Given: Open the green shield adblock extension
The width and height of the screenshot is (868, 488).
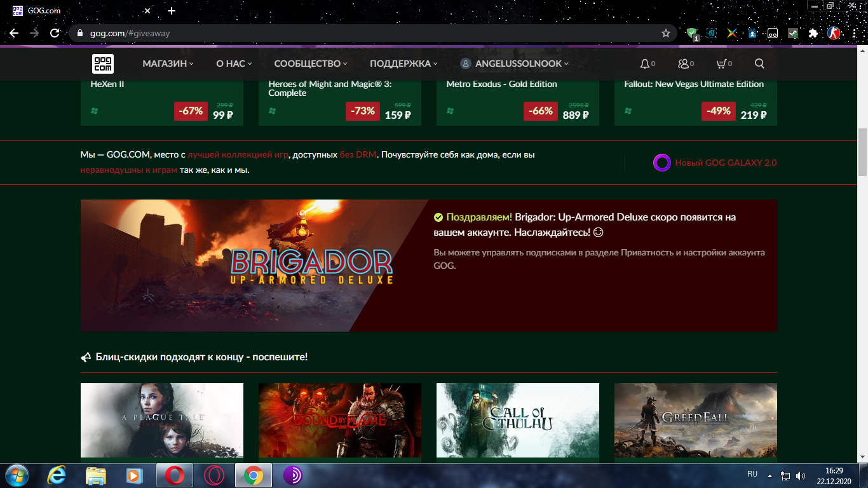Looking at the screenshot, I should coord(693,33).
